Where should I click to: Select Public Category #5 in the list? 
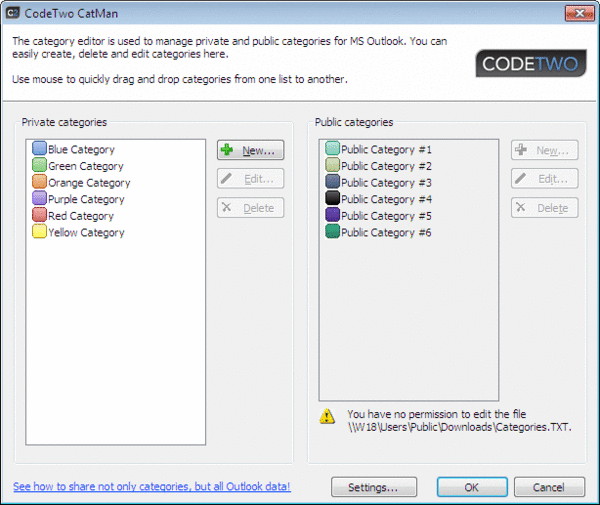pos(378,215)
